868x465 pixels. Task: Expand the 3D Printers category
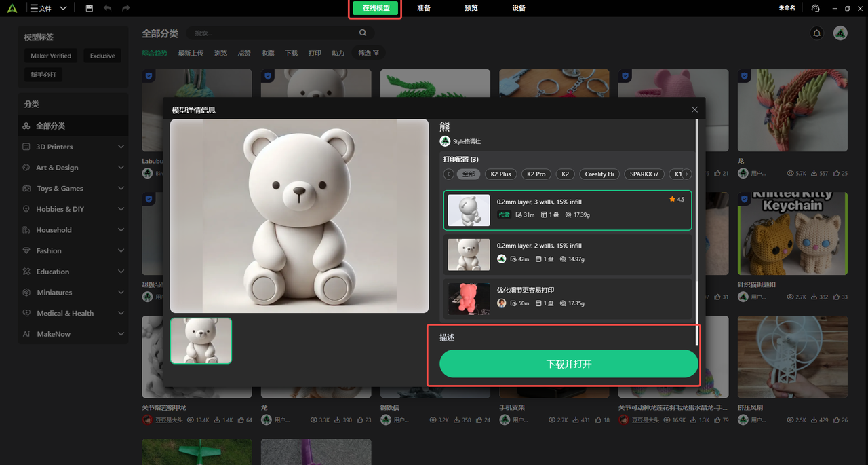click(121, 147)
